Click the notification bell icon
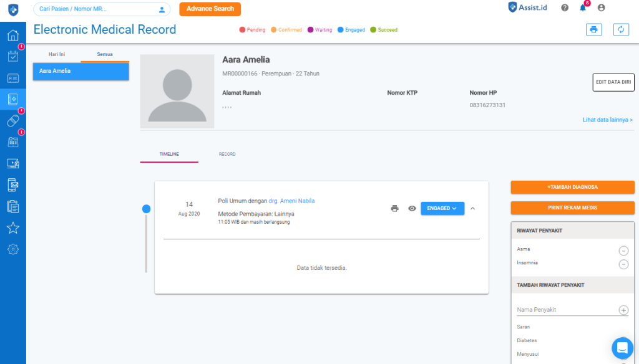This screenshot has height=364, width=639. pos(583,8)
